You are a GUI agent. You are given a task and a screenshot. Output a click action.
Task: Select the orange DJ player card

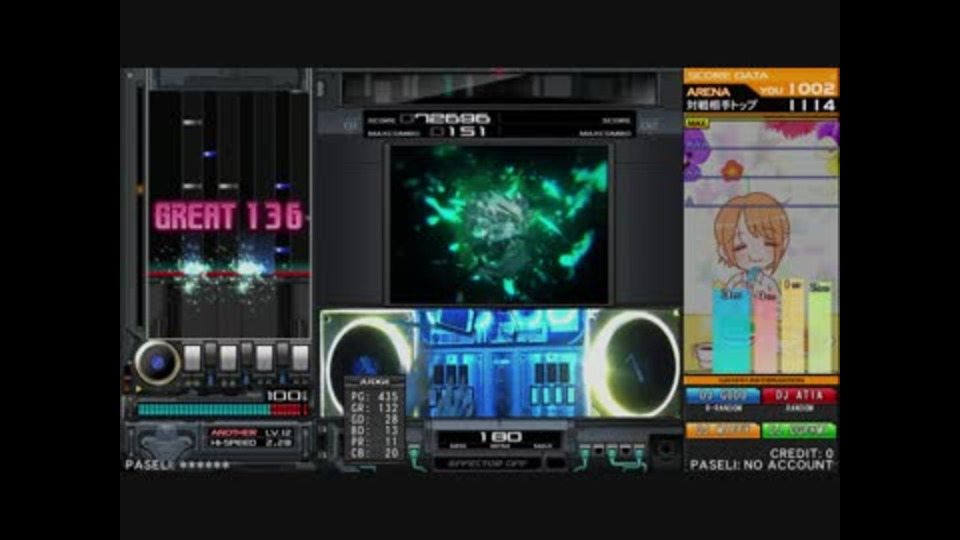722,430
